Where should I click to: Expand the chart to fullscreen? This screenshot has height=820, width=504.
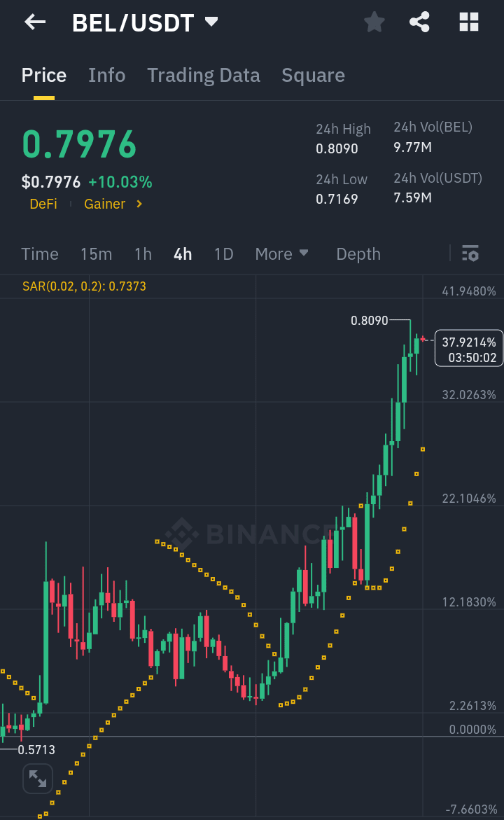coord(37,778)
